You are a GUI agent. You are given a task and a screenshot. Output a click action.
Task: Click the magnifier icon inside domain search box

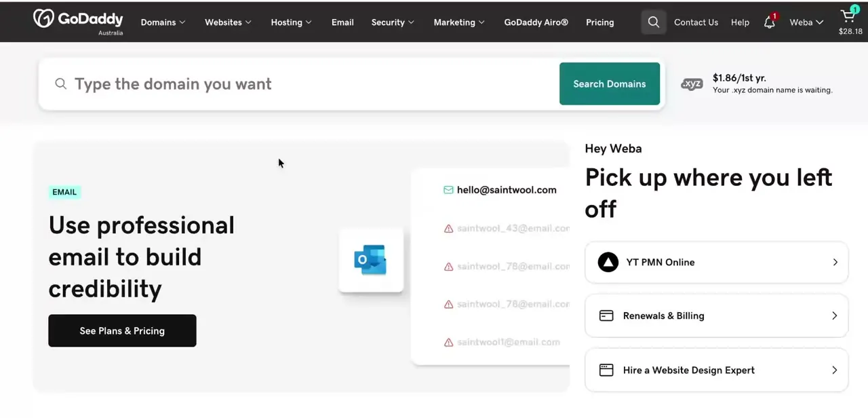pyautogui.click(x=61, y=83)
